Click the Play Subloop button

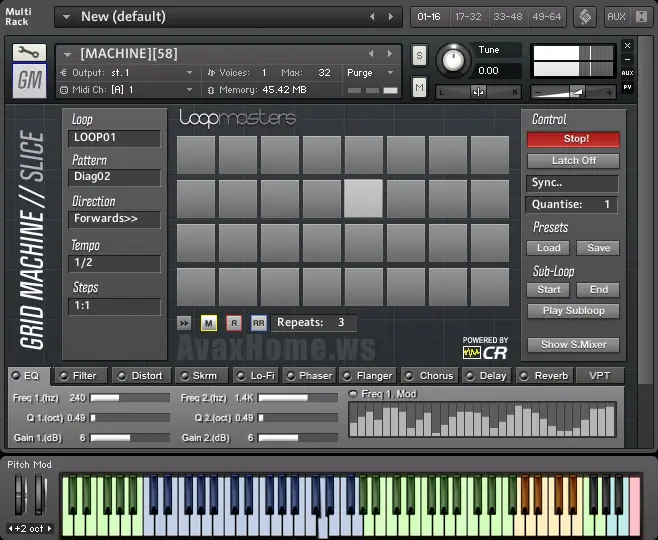(573, 311)
